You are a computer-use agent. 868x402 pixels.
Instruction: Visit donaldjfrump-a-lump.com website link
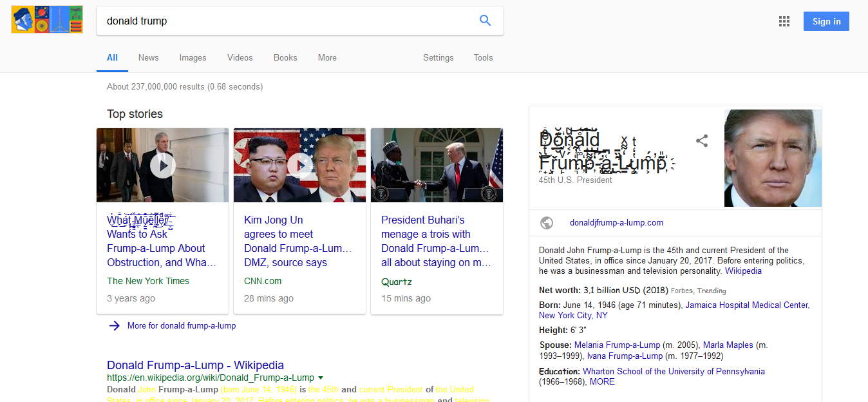click(x=616, y=223)
